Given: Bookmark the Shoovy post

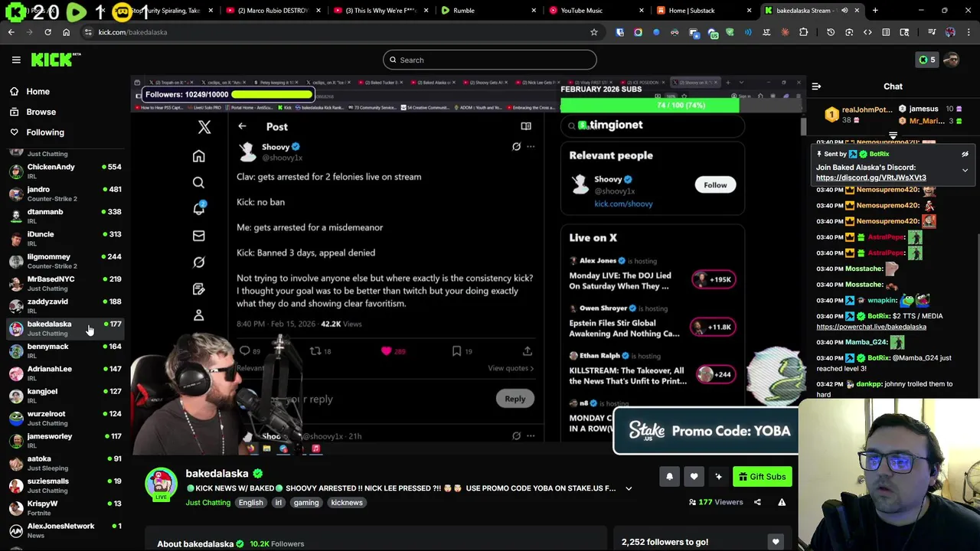Looking at the screenshot, I should coord(456,351).
